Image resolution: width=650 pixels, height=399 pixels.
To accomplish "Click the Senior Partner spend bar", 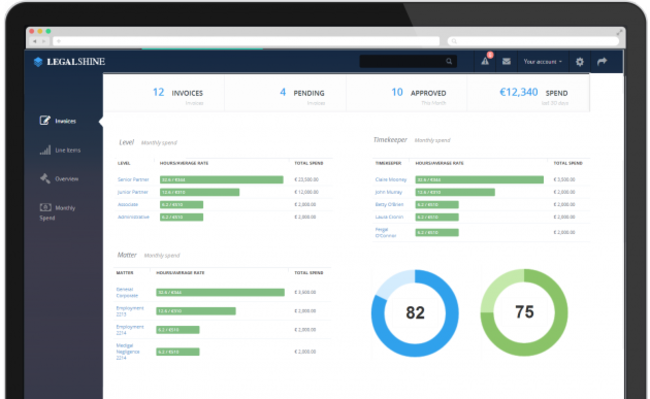I will (x=221, y=179).
